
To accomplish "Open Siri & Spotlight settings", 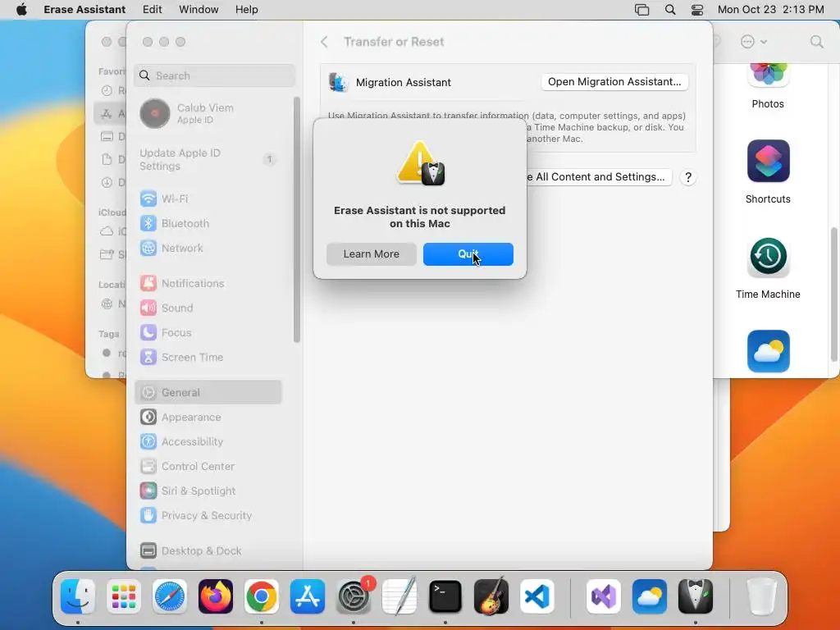I will click(x=209, y=491).
